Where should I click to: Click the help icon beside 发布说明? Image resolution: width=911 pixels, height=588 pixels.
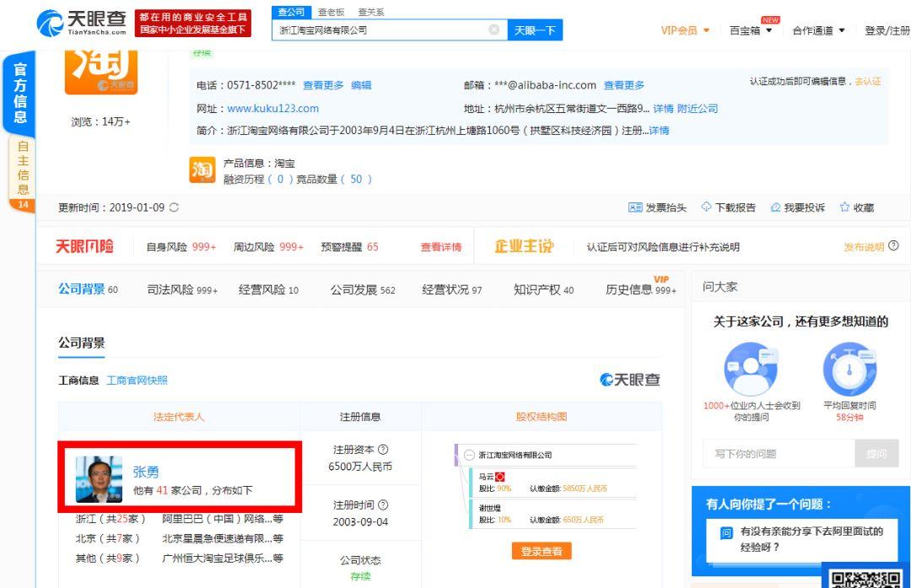893,245
